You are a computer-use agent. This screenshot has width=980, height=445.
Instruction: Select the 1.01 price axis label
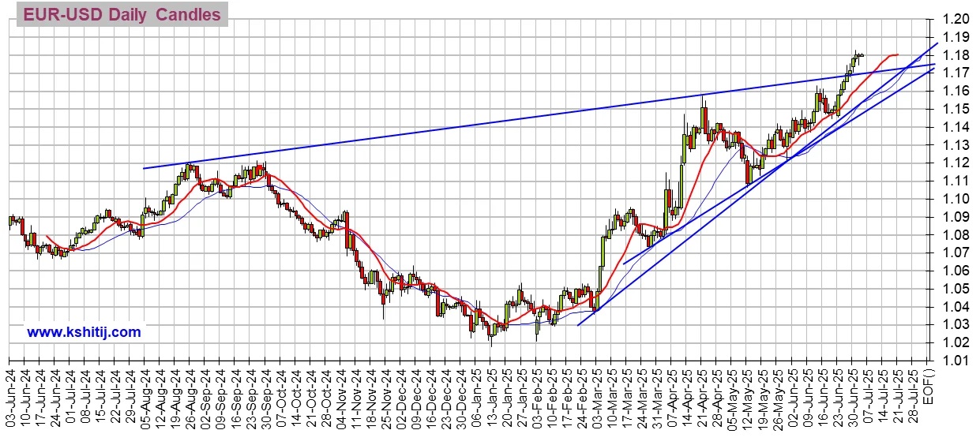[x=957, y=361]
